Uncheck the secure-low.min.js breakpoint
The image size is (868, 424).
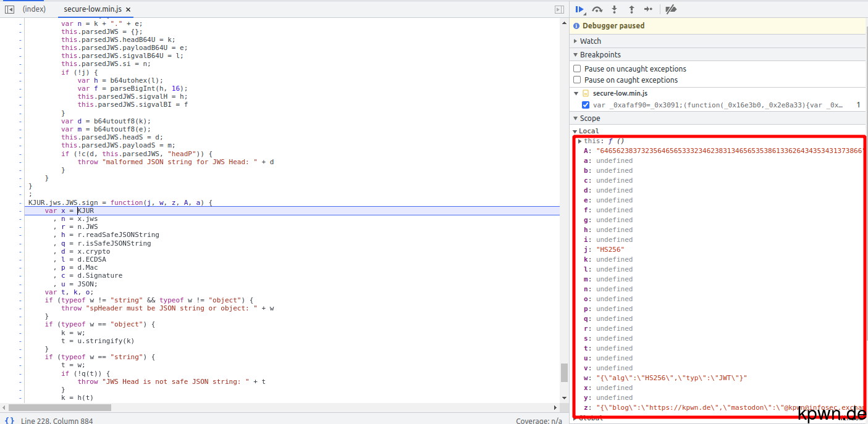586,104
